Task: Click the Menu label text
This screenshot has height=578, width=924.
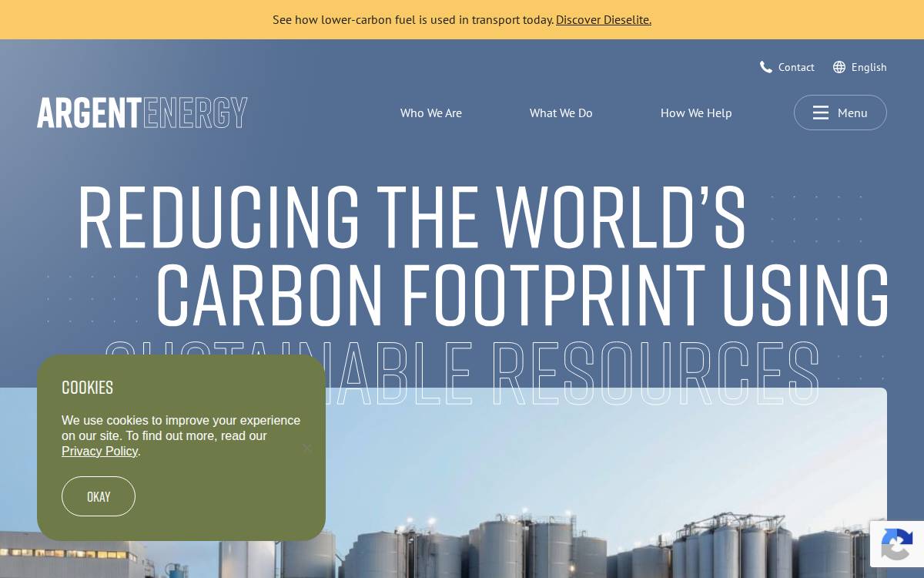Action: tap(852, 113)
